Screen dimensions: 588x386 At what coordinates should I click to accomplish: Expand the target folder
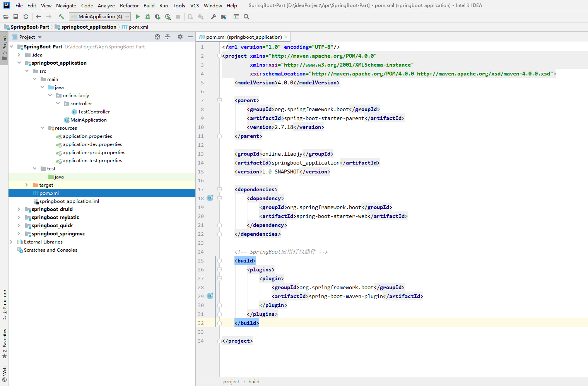[27, 185]
